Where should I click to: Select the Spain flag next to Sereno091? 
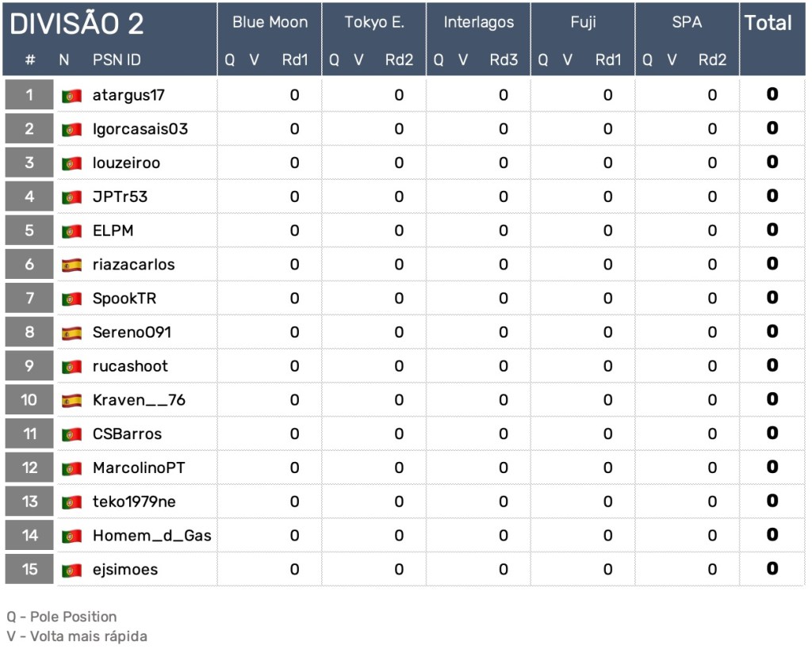click(x=71, y=333)
